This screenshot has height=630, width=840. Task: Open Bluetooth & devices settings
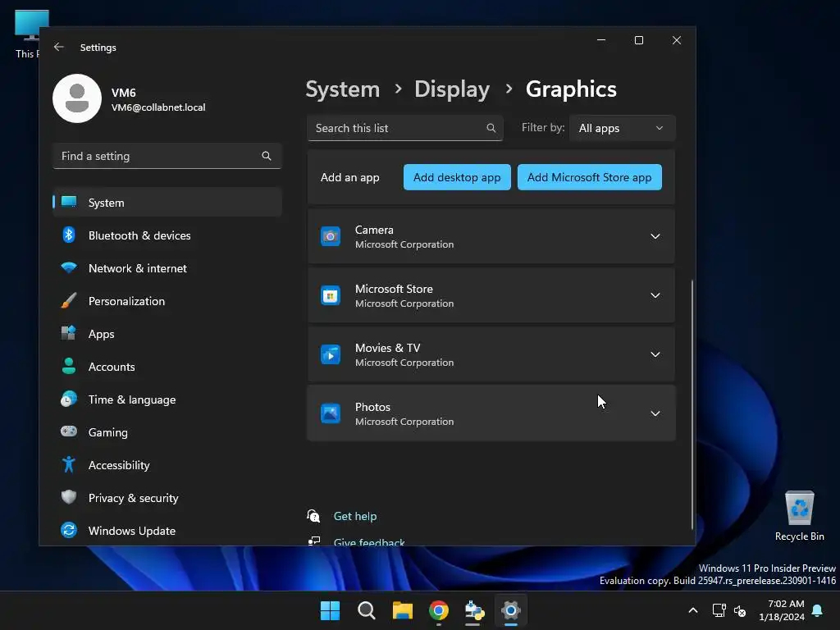click(x=167, y=235)
